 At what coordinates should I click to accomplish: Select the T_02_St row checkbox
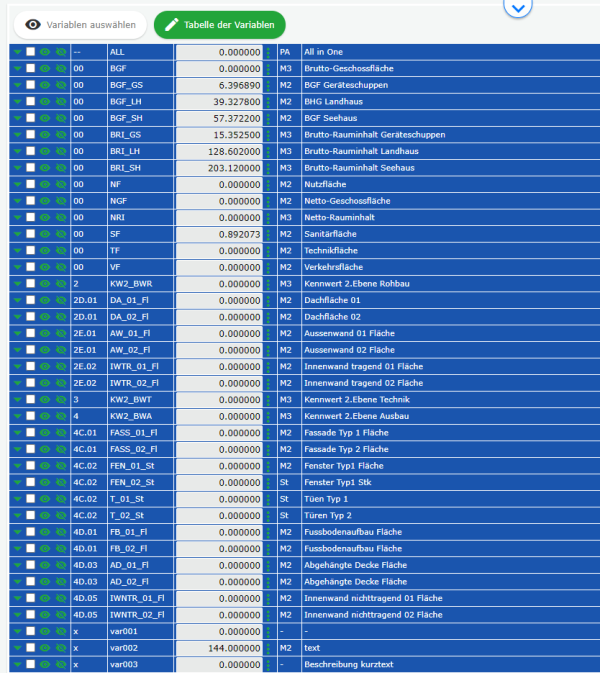click(30, 515)
